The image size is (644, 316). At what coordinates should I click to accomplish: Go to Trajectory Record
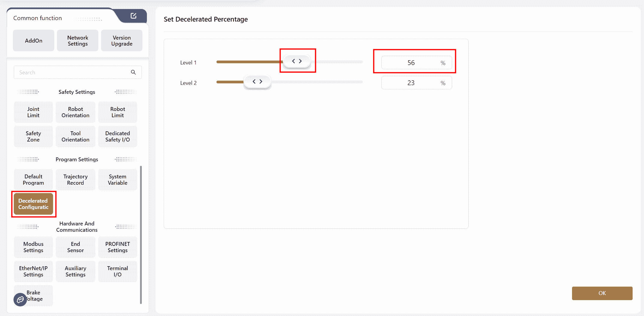pyautogui.click(x=76, y=180)
